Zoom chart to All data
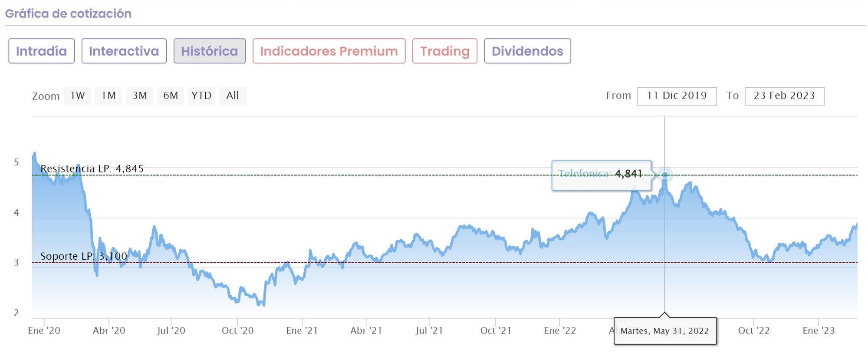The image size is (868, 354). (233, 96)
